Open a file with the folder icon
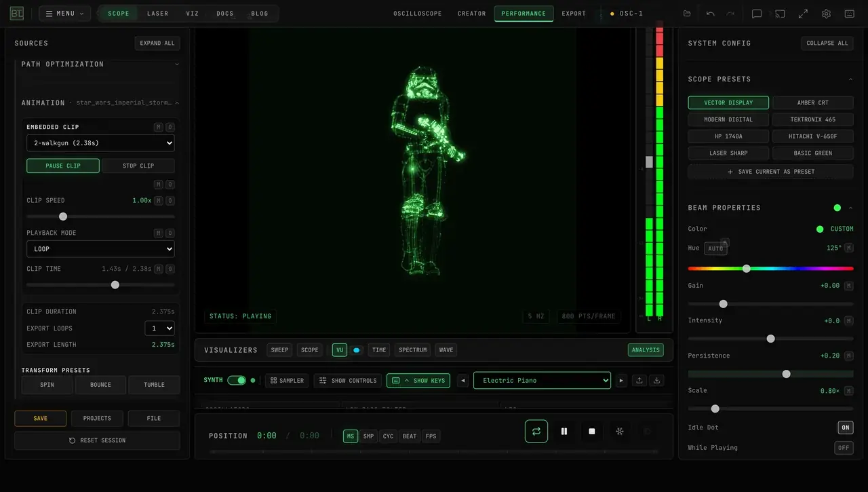 coord(687,14)
